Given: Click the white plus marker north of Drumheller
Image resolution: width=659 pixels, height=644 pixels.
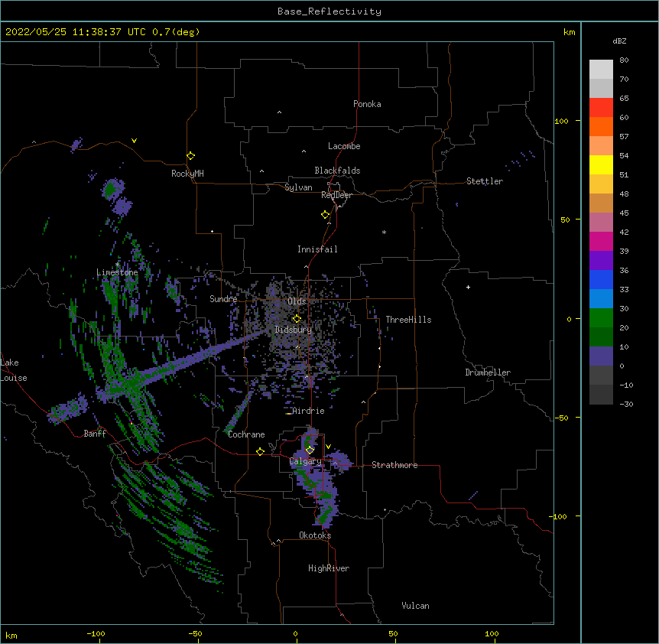Looking at the screenshot, I should point(468,287).
